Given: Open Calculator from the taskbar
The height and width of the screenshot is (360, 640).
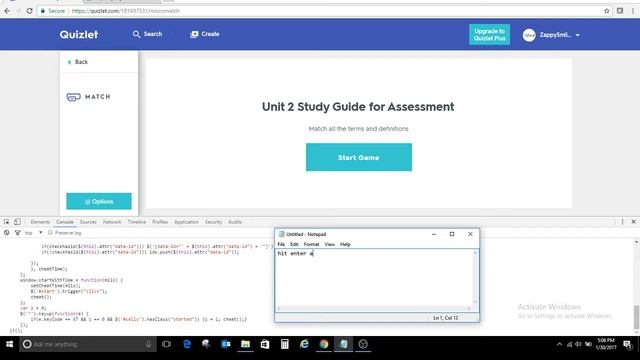Looking at the screenshot, I should coord(284,344).
